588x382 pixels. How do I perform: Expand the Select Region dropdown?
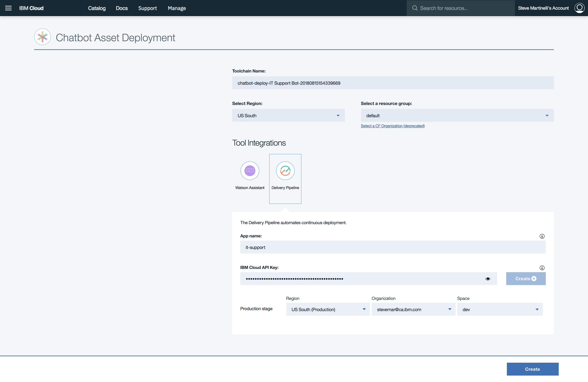[x=288, y=115]
